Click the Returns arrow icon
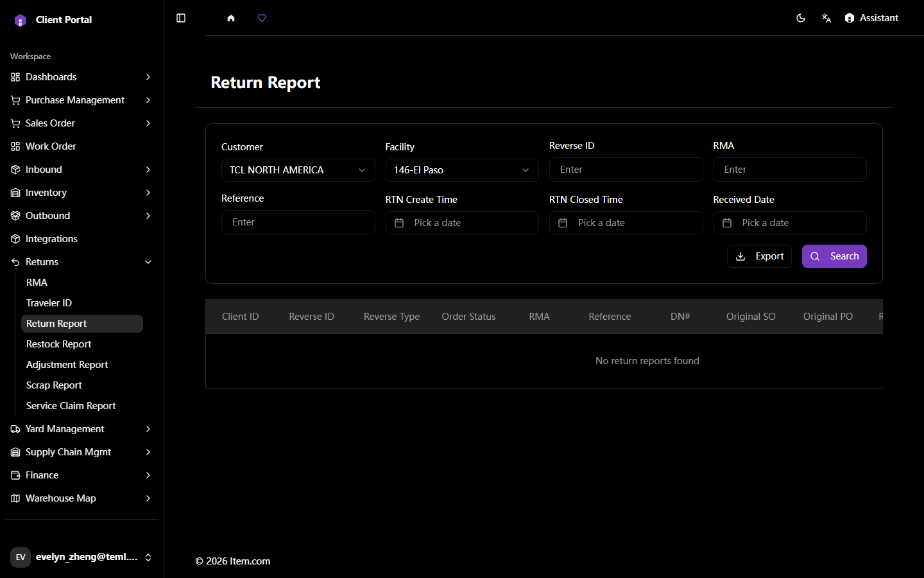The image size is (924, 578). click(15, 262)
